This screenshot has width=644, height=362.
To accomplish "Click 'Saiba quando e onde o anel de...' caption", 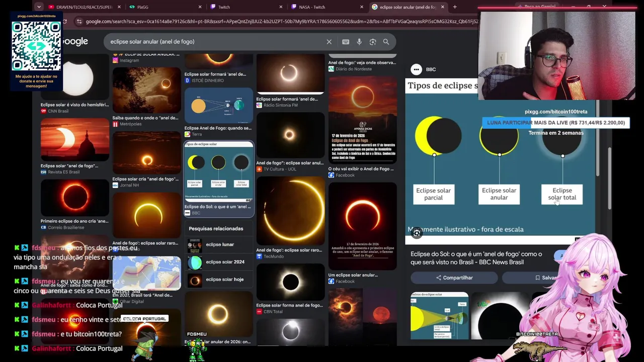I will (x=145, y=118).
